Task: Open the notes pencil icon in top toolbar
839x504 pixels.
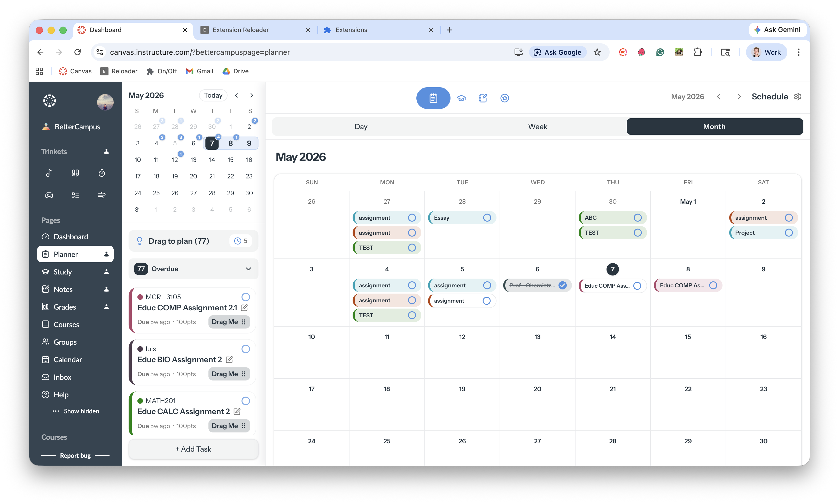Action: (x=483, y=98)
